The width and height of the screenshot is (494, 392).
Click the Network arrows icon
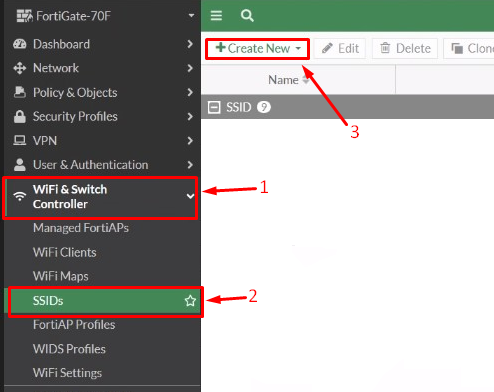pos(20,68)
